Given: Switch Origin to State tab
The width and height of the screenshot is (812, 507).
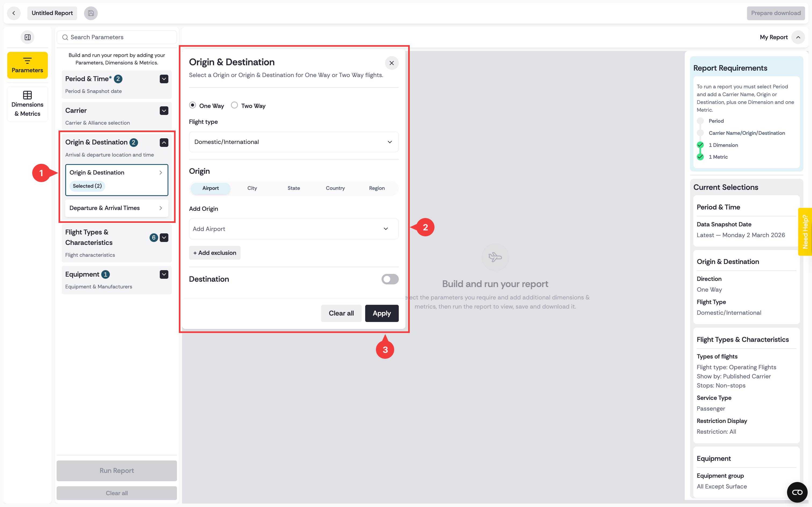Looking at the screenshot, I should coord(294,188).
